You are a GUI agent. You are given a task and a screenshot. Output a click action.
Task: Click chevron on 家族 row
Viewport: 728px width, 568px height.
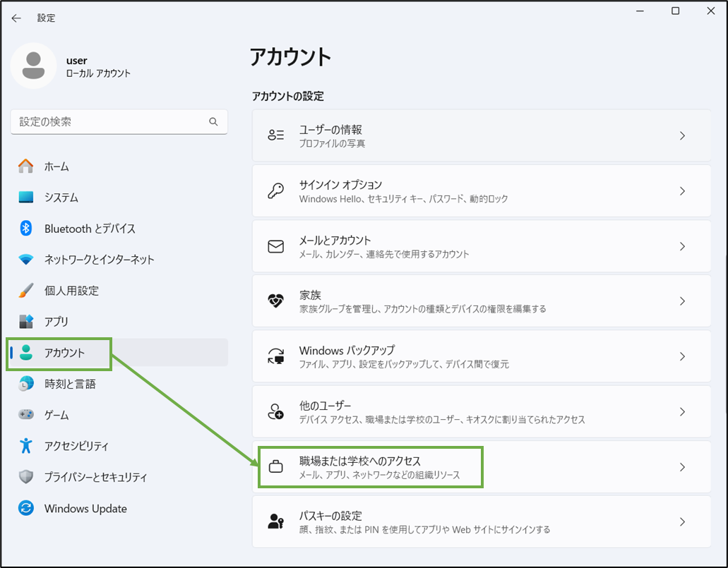click(x=682, y=301)
